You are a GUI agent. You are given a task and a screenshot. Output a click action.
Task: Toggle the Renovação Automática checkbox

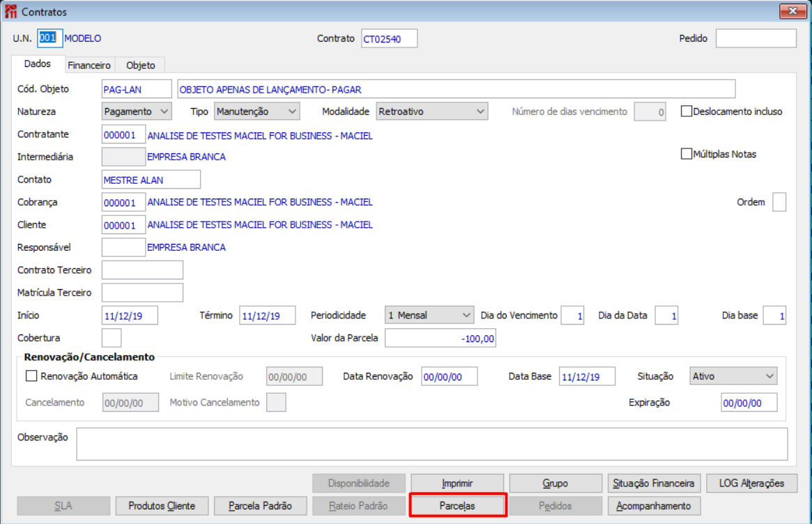pos(31,376)
